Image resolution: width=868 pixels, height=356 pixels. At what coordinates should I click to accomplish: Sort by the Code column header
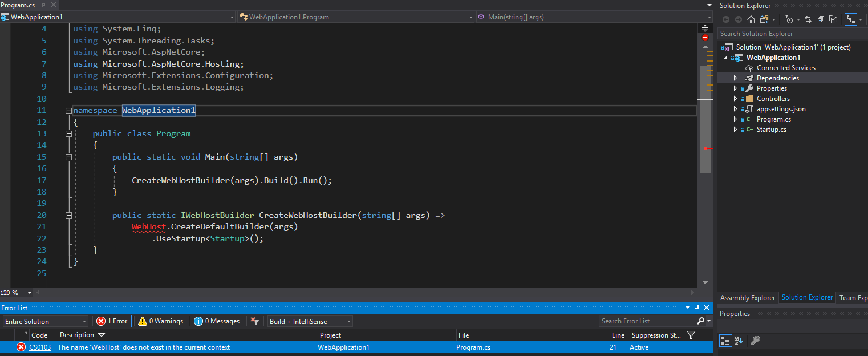coord(39,335)
